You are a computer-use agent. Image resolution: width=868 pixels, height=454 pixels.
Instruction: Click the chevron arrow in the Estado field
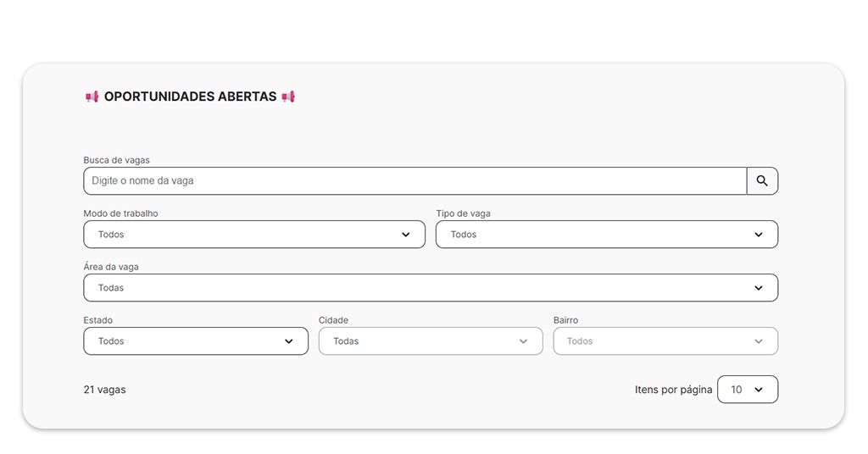pyautogui.click(x=289, y=341)
